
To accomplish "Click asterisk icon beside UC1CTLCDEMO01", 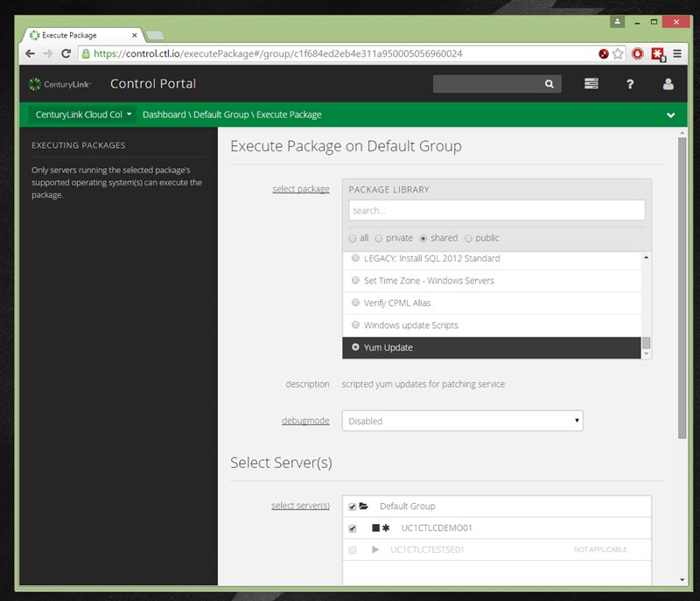I will click(386, 528).
